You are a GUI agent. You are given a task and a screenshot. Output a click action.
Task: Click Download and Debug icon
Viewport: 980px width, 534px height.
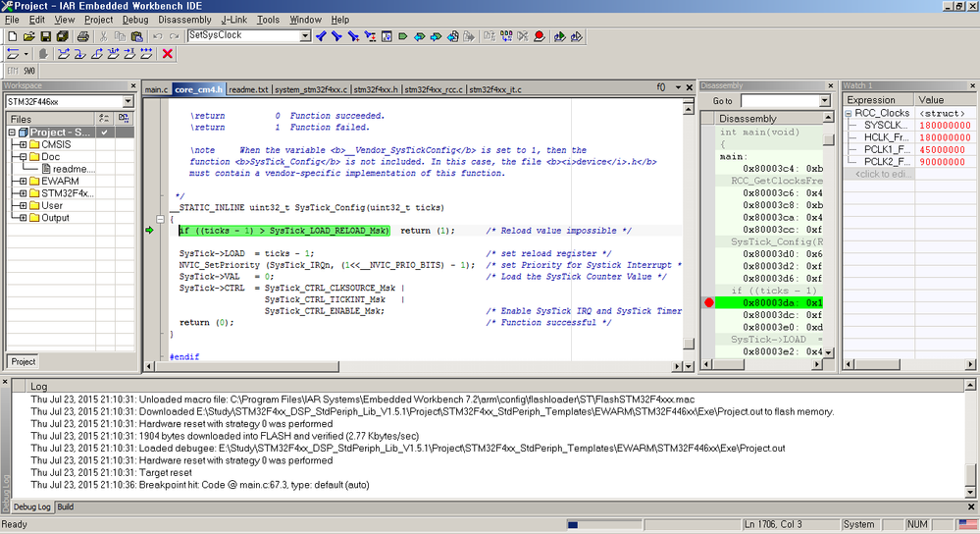559,37
